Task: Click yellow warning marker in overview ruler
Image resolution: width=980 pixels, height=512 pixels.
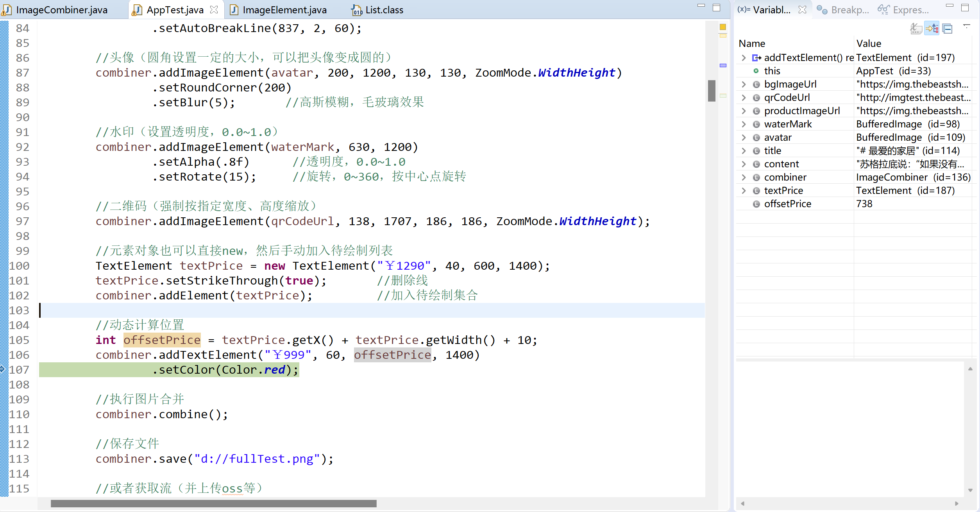Action: tap(723, 27)
